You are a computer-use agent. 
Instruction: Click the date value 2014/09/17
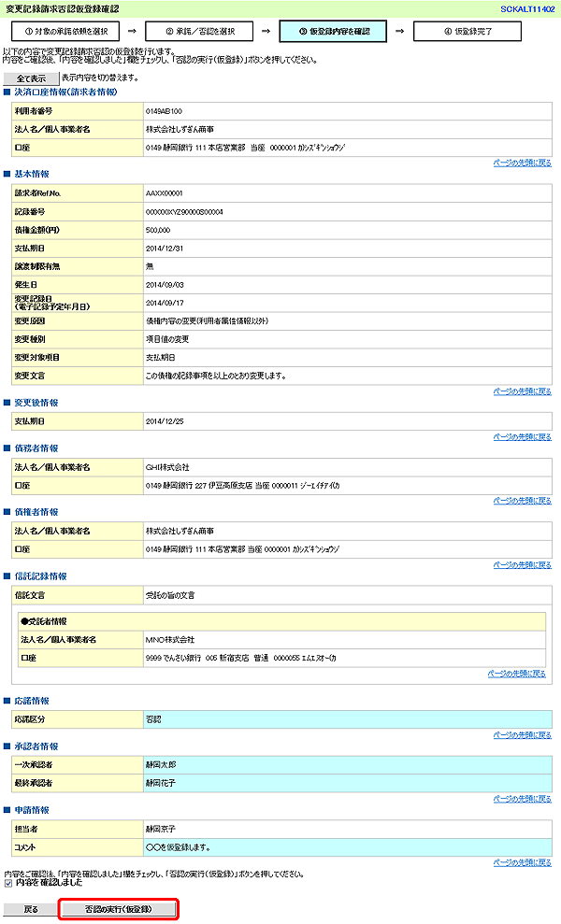[x=165, y=303]
